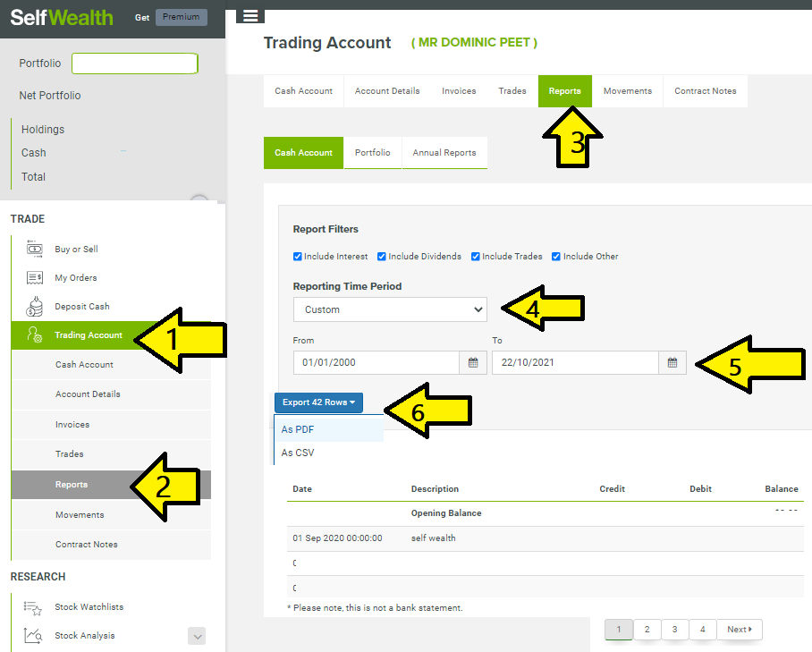Open Trades sidebar submenu item
Screen dimensions: 812x652
[x=112, y=454]
